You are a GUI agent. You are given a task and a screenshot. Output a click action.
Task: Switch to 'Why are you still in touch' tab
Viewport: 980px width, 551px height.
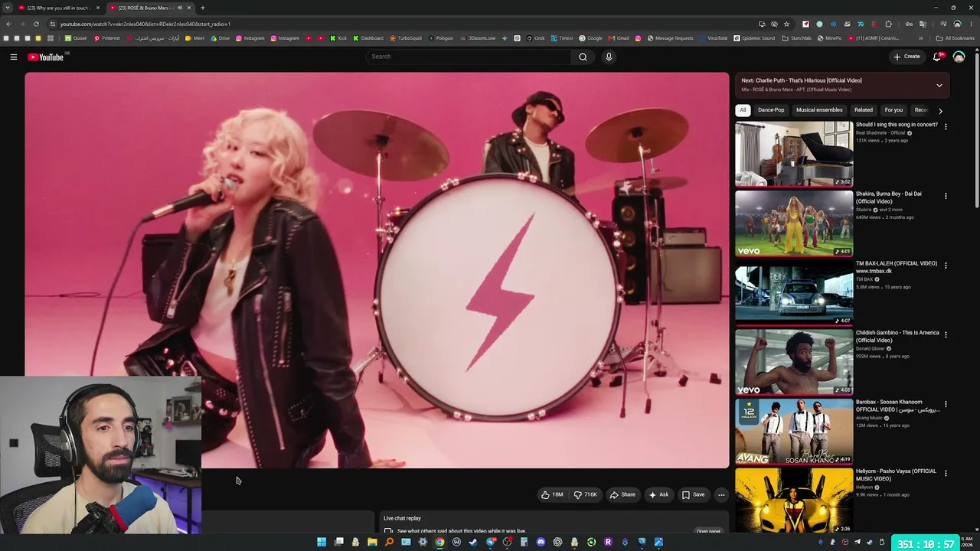pos(58,8)
